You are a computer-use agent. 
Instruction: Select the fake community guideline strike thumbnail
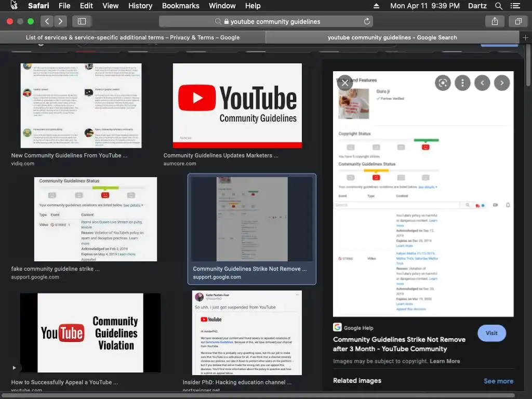[x=96, y=219]
